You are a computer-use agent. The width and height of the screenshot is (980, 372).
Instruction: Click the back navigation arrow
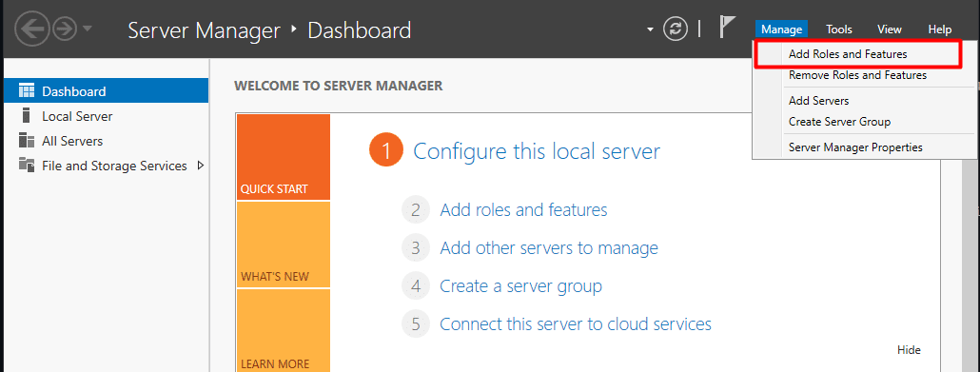pyautogui.click(x=31, y=29)
